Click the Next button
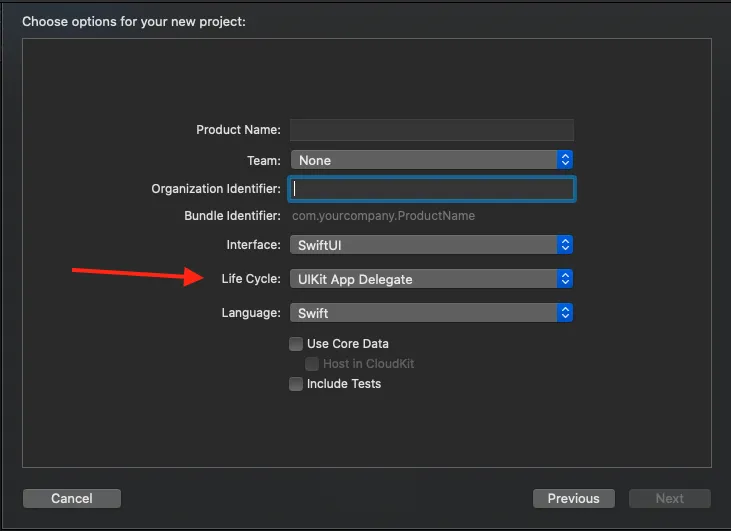 click(669, 498)
